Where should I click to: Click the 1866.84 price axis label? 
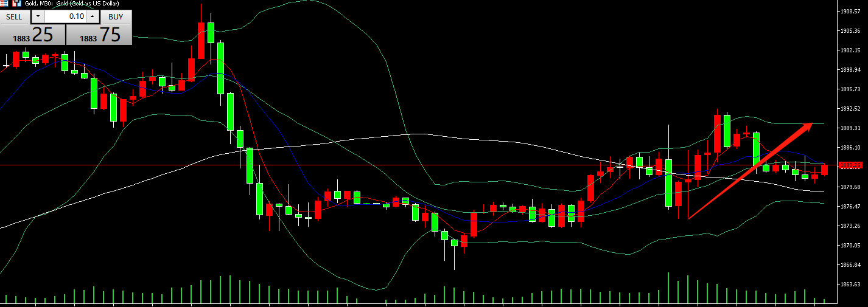click(x=849, y=264)
